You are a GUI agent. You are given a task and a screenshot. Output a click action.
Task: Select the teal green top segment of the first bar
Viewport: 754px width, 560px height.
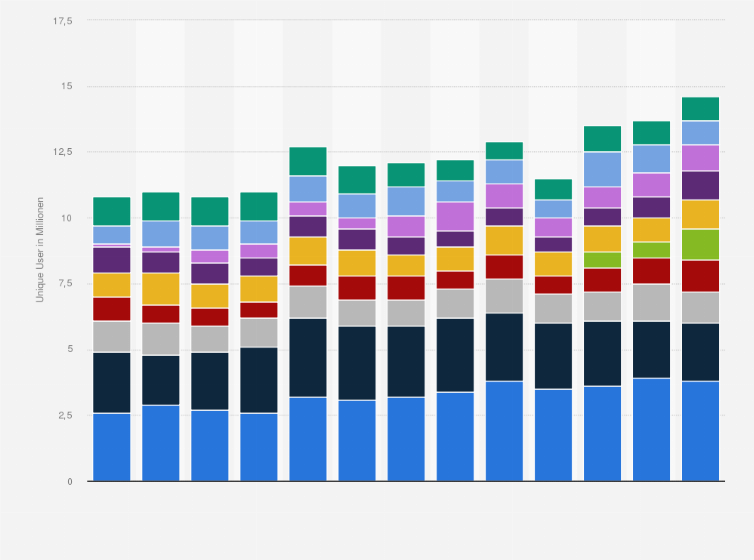[112, 211]
